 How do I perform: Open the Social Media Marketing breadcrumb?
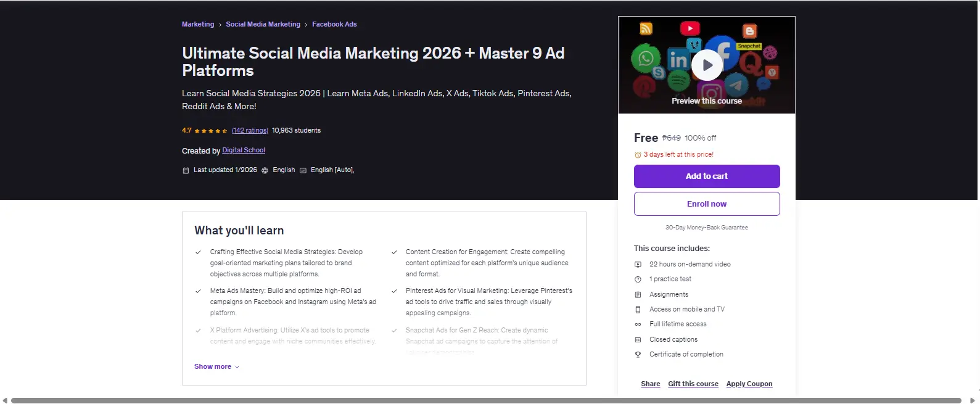click(x=263, y=24)
